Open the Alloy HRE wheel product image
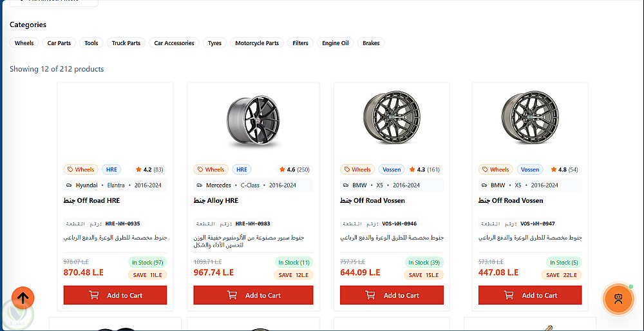The width and height of the screenshot is (644, 331). pos(253,120)
